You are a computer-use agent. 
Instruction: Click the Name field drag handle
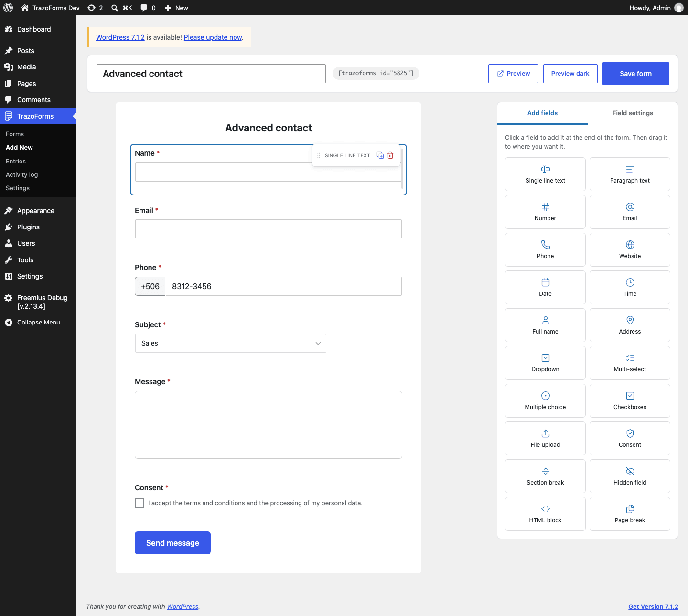tap(319, 155)
